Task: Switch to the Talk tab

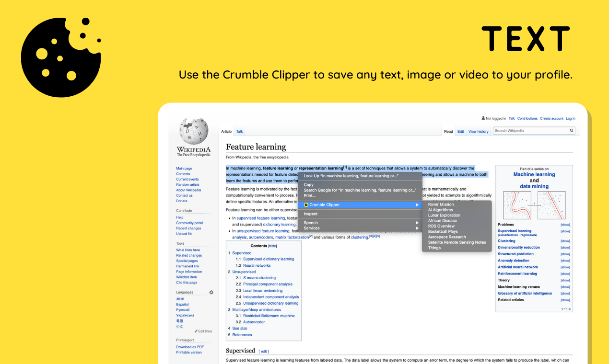Action: pyautogui.click(x=239, y=131)
